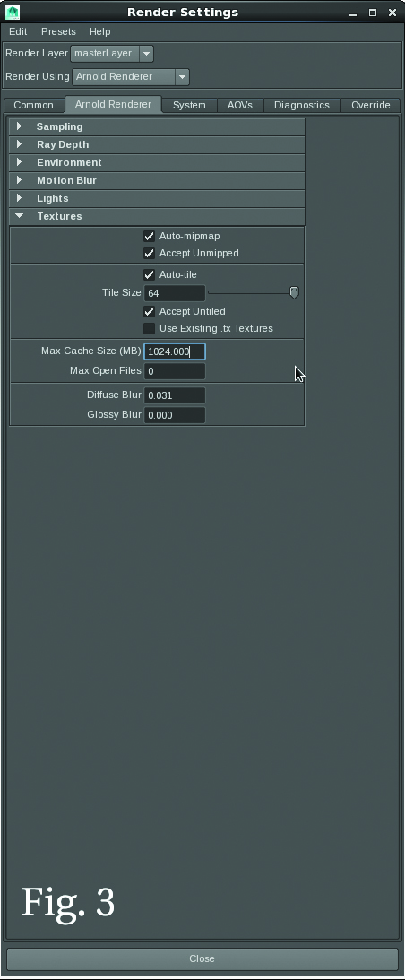This screenshot has width=405, height=980.
Task: Select the Arnold Renderer tab
Action: click(x=113, y=104)
